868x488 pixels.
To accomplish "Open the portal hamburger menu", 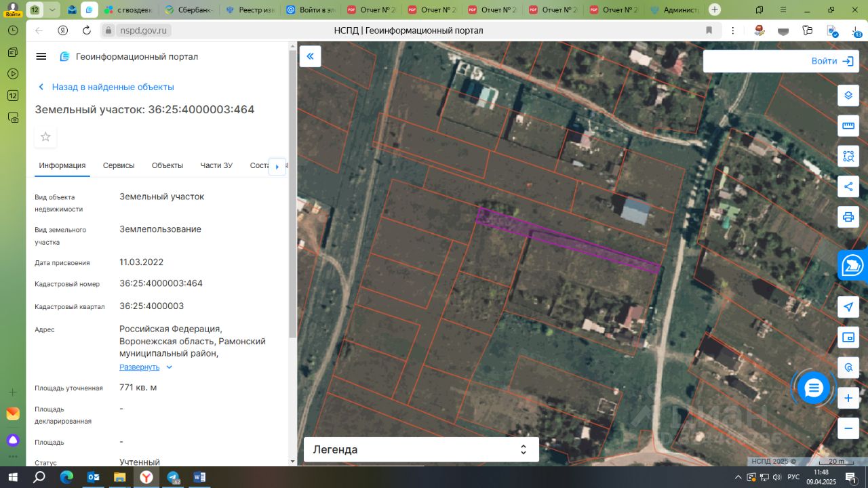I will click(41, 56).
